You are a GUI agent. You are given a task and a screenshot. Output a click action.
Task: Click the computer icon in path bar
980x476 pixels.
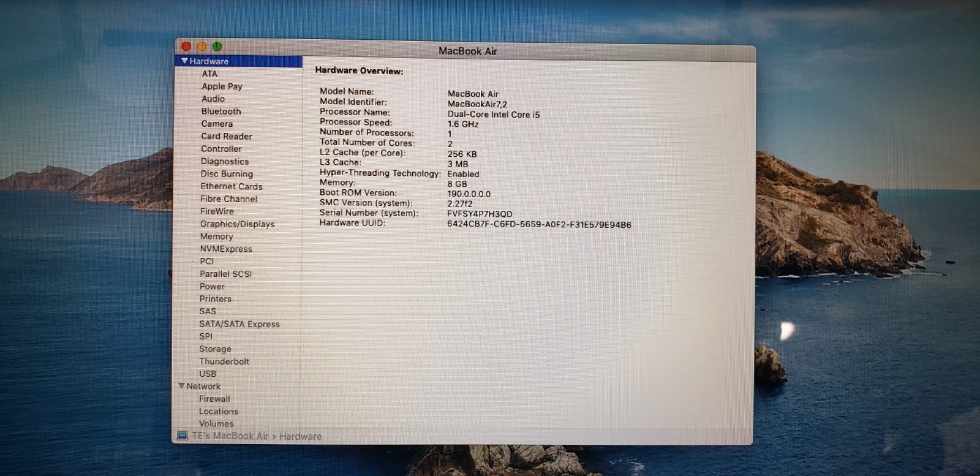click(x=182, y=436)
